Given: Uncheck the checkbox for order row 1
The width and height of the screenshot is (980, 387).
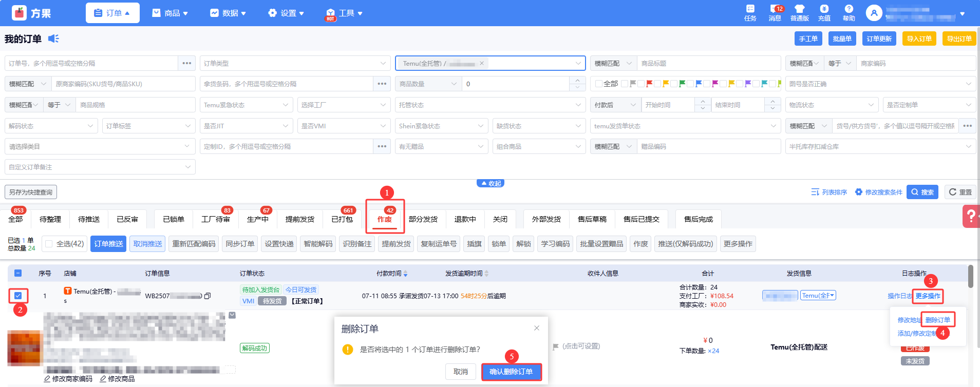Looking at the screenshot, I should click(x=18, y=296).
